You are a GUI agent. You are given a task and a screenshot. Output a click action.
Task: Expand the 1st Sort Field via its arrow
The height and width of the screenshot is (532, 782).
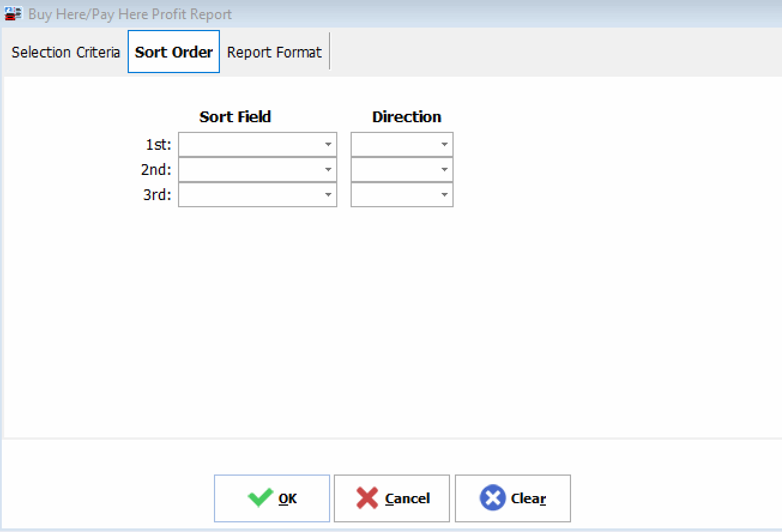click(x=328, y=144)
